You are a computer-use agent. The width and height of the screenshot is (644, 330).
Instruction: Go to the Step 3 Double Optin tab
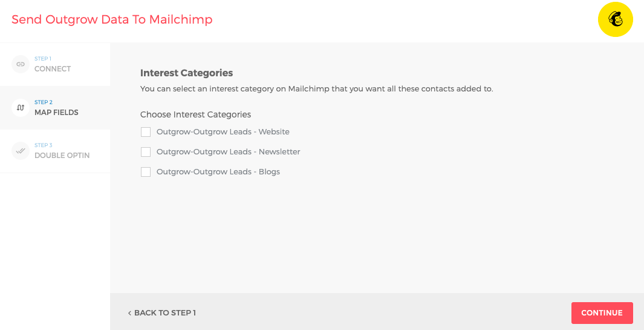tap(55, 151)
